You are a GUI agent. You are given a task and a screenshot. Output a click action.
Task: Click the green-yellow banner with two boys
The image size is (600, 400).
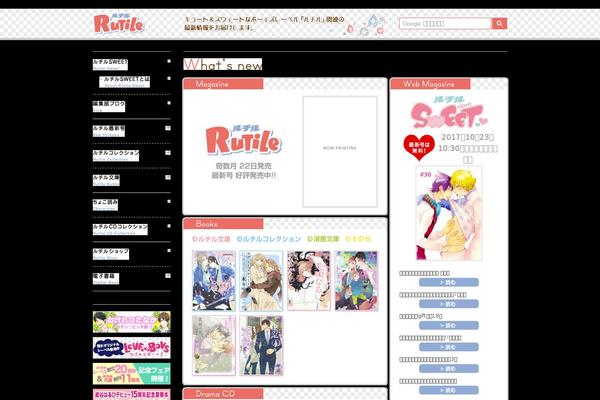click(131, 322)
